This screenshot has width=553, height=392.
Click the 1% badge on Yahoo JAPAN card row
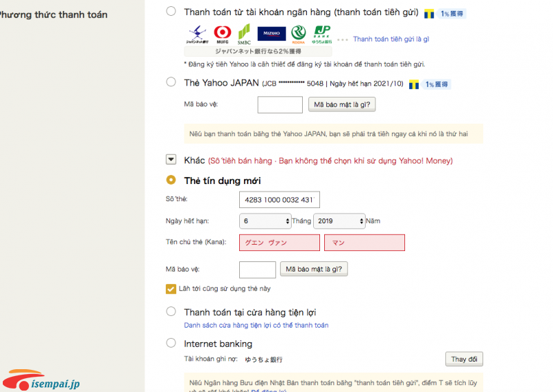click(x=437, y=84)
